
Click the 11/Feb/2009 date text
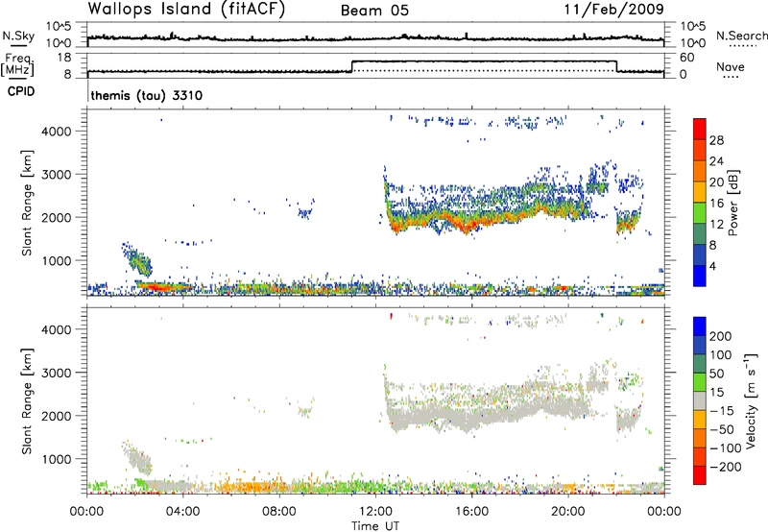tap(613, 9)
